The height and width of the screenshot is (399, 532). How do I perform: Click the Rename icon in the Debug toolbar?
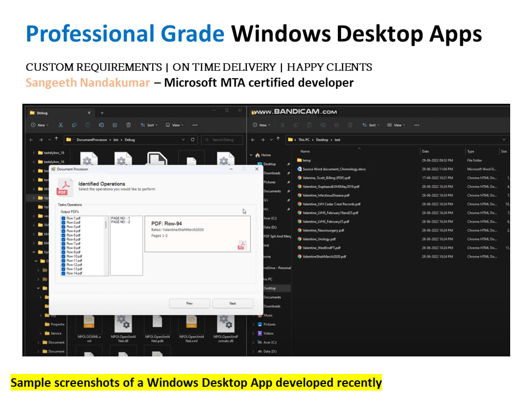(101, 125)
